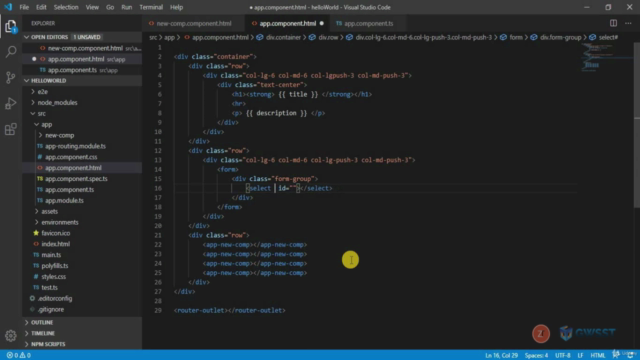Switch to new-comp.component.html tab

click(194, 23)
